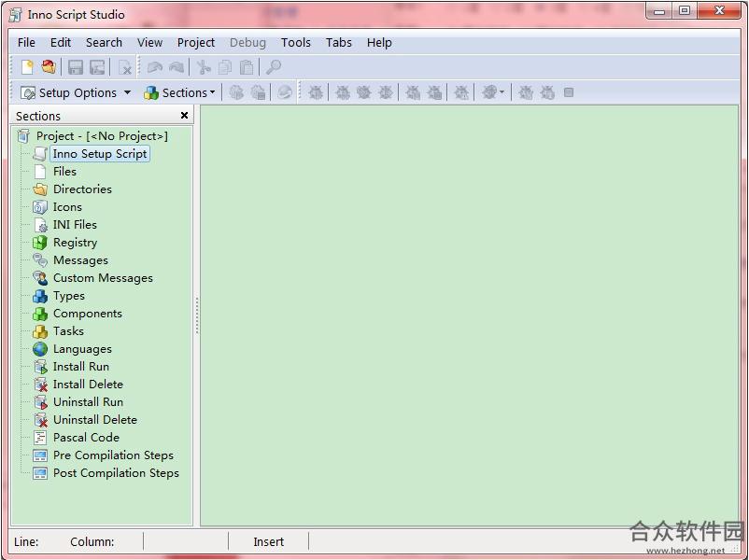Undo the last edit
This screenshot has height=560, width=749.
(155, 67)
